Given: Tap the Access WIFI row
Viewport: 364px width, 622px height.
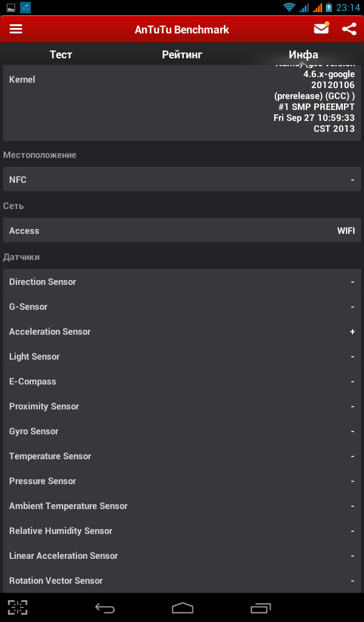Looking at the screenshot, I should [182, 231].
